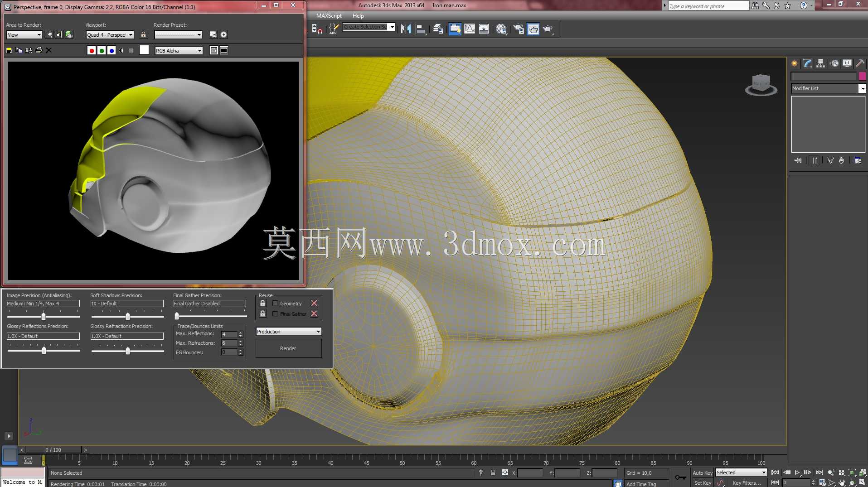Open the Curve Editor
This screenshot has width=868, height=487.
coord(470,29)
